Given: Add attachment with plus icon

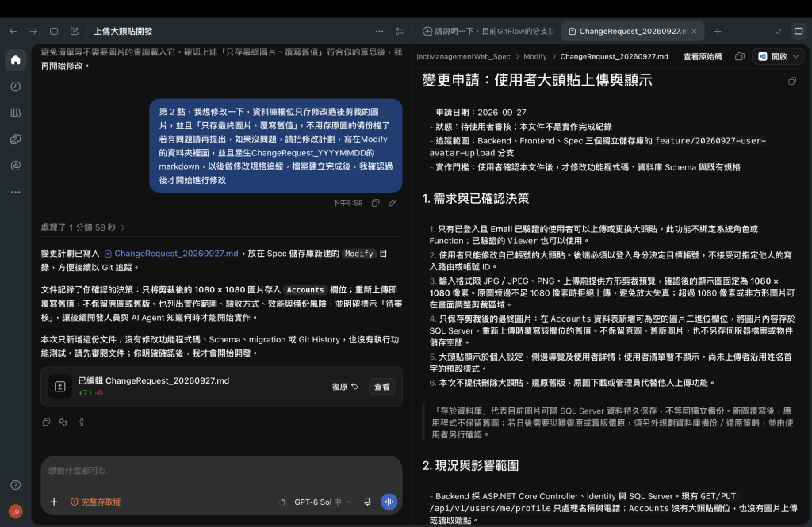Looking at the screenshot, I should coord(54,502).
